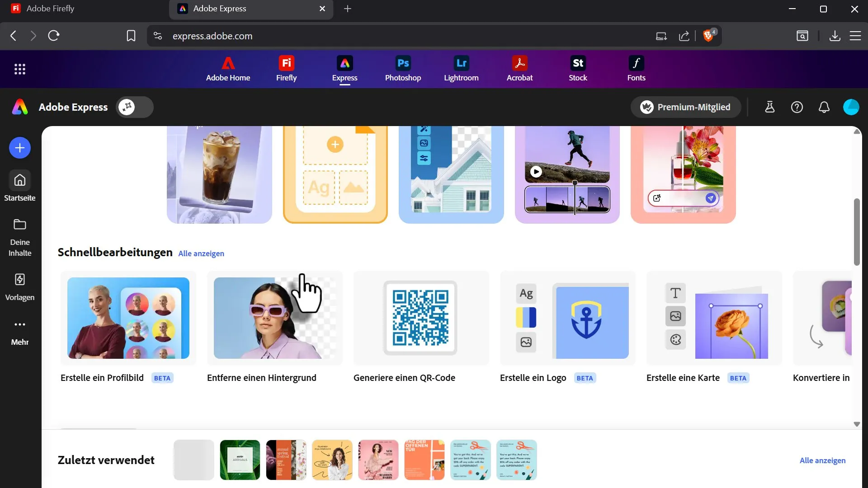Open the Brave shields icon
The height and width of the screenshot is (488, 868).
tap(708, 36)
